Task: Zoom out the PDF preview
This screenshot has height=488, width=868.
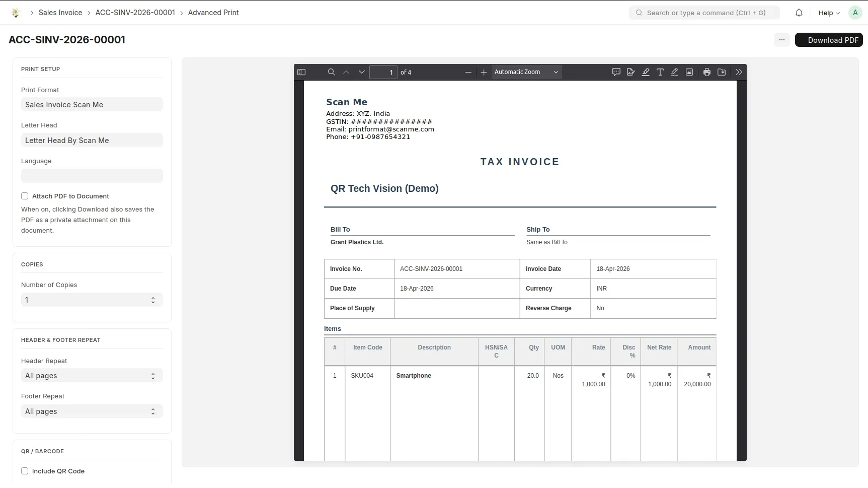Action: [468, 72]
